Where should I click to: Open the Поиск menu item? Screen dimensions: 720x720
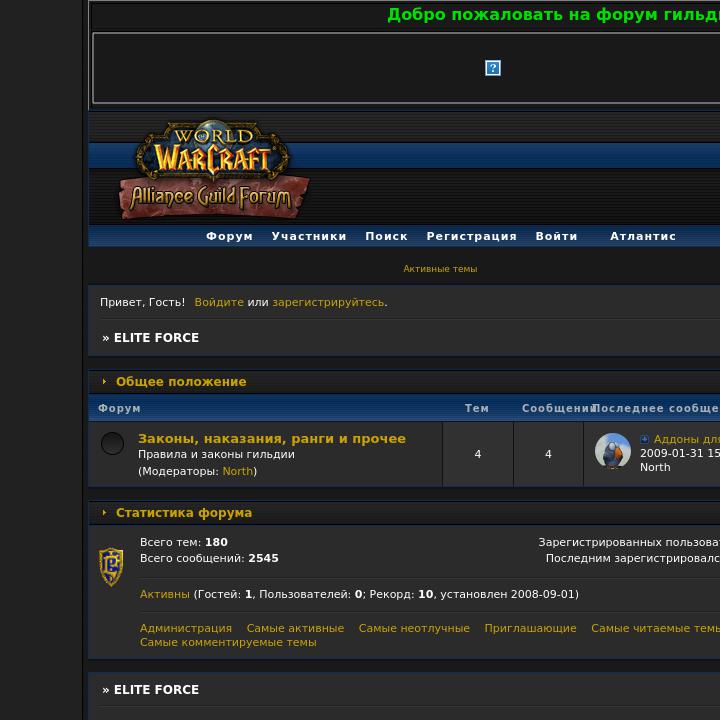[386, 236]
